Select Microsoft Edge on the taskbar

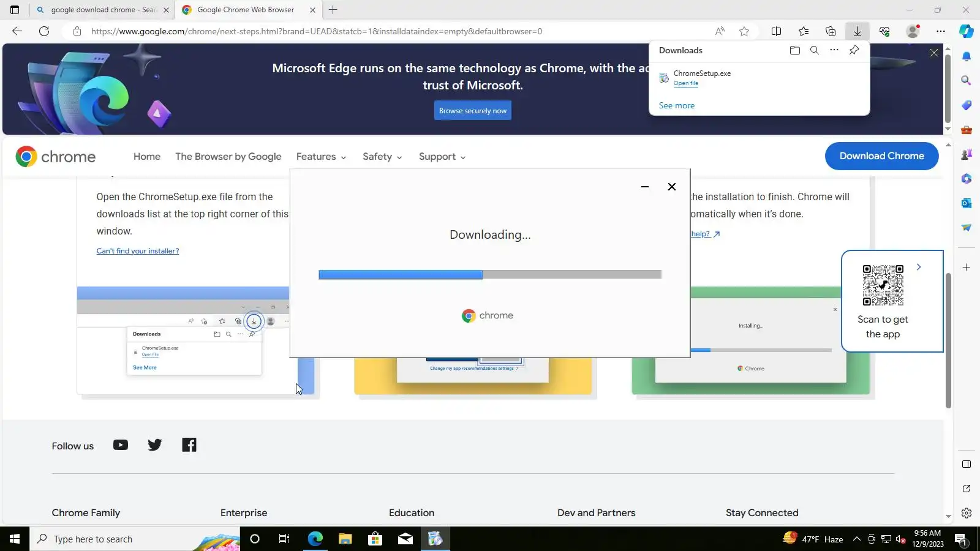pyautogui.click(x=315, y=539)
